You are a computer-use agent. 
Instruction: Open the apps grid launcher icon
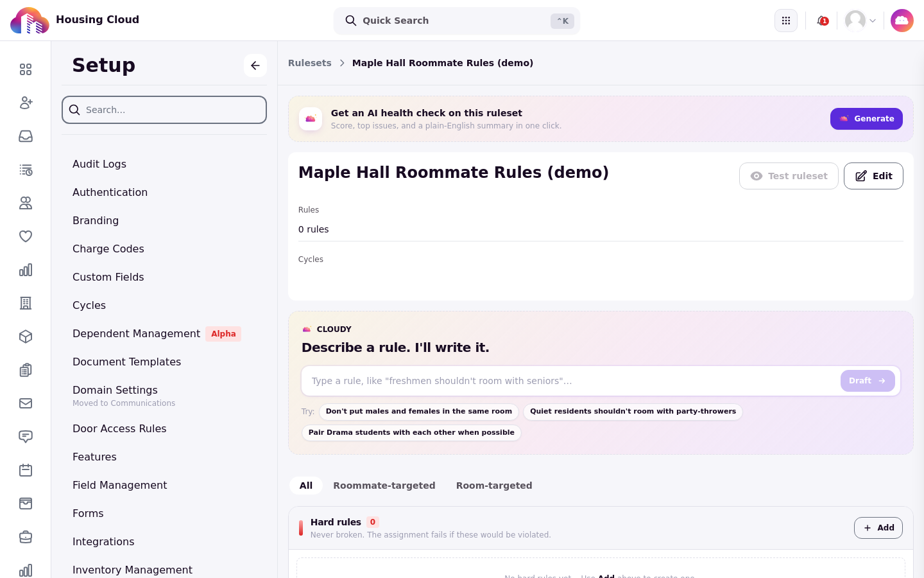coord(786,21)
